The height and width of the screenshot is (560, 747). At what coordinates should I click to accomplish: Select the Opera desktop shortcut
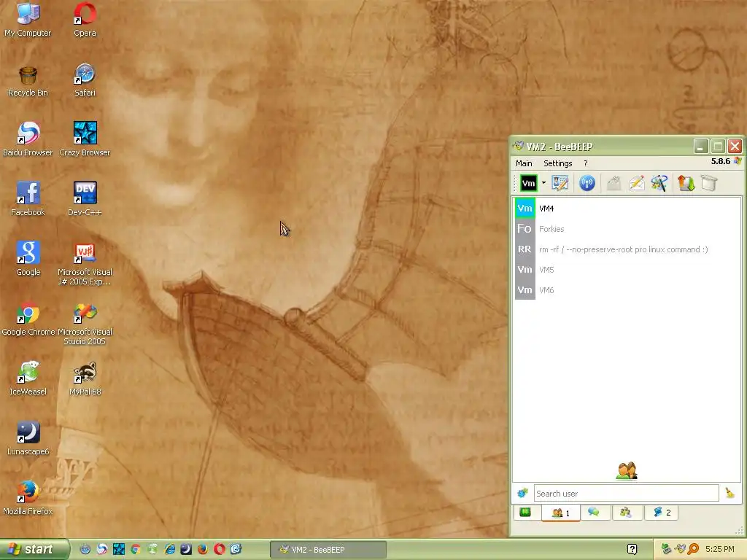point(85,19)
